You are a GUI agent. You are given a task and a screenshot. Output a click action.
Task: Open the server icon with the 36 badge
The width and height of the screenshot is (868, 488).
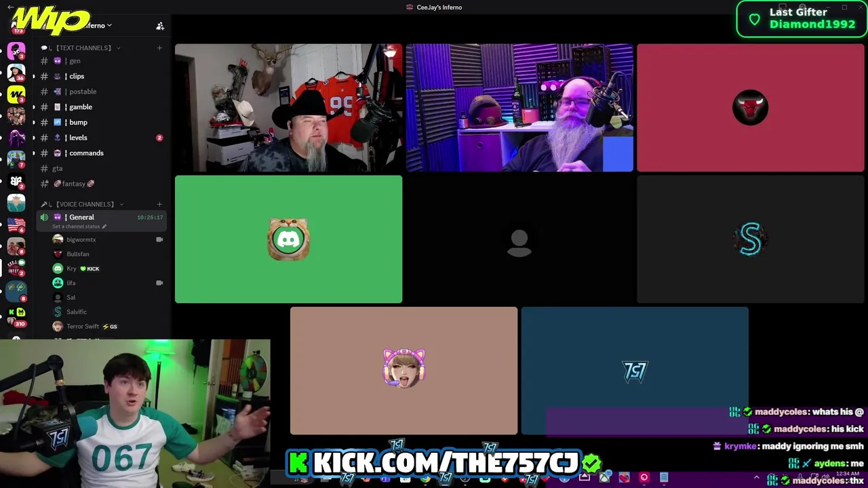(16, 71)
